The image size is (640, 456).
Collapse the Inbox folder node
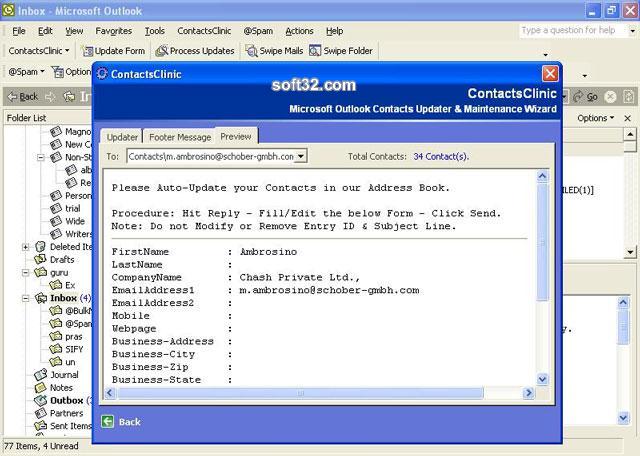point(25,298)
